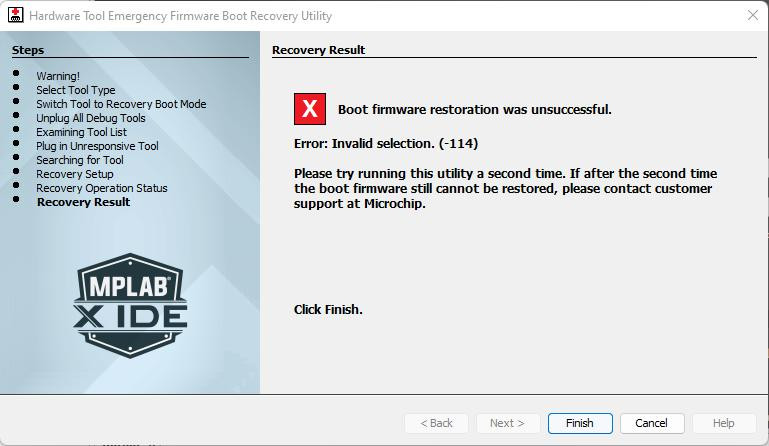Click the Back button

tap(435, 423)
